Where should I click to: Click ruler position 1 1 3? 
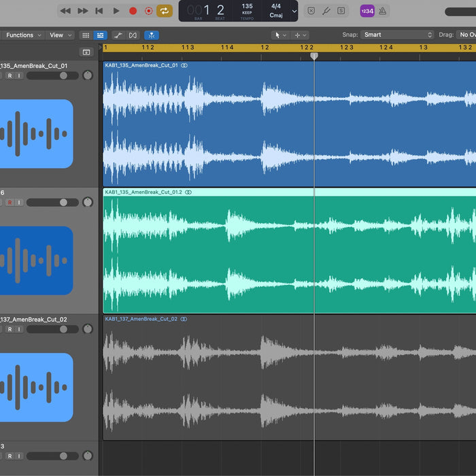(x=188, y=48)
